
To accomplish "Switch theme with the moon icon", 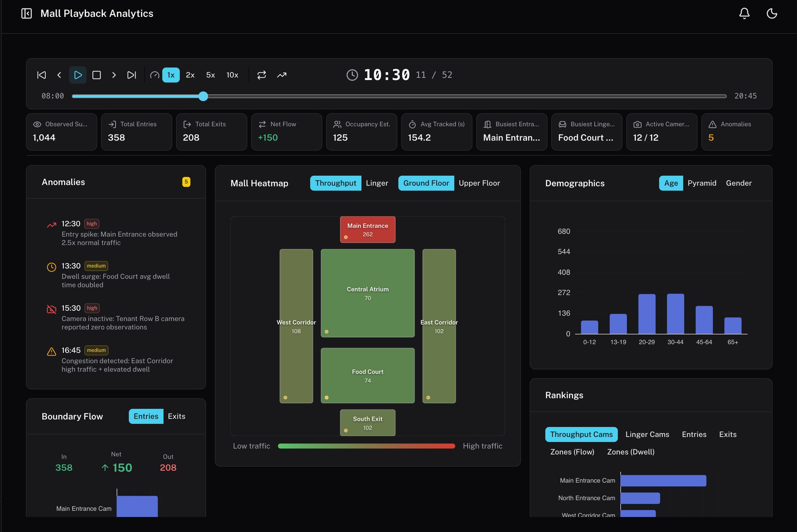I will coord(772,13).
